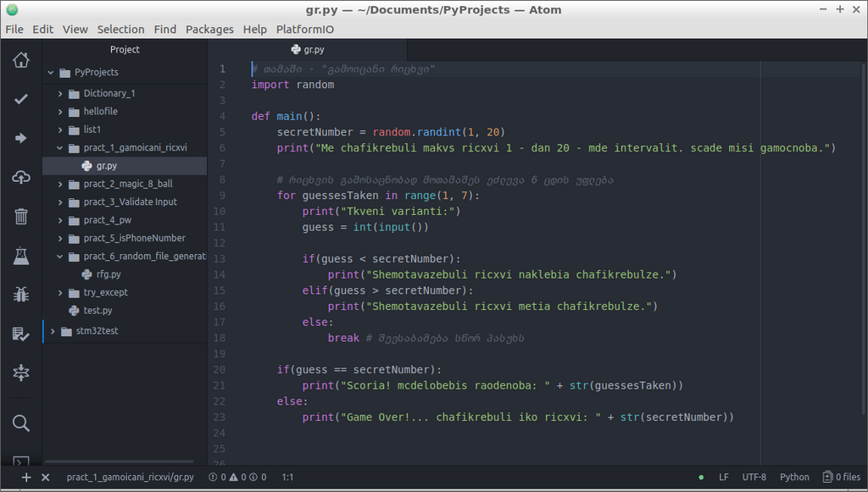Expand the pract_2_magic_8_ball folder
The width and height of the screenshot is (868, 492).
[60, 184]
